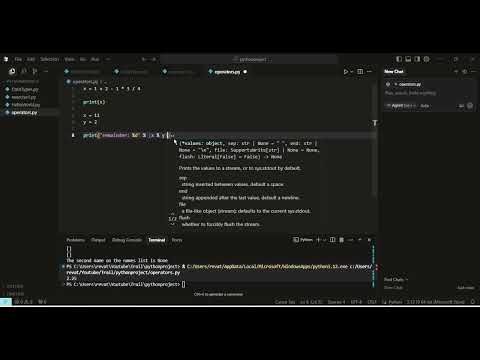Open settings gear in title bar
Image resolution: width=480 pixels, height=360 pixels.
point(426,59)
